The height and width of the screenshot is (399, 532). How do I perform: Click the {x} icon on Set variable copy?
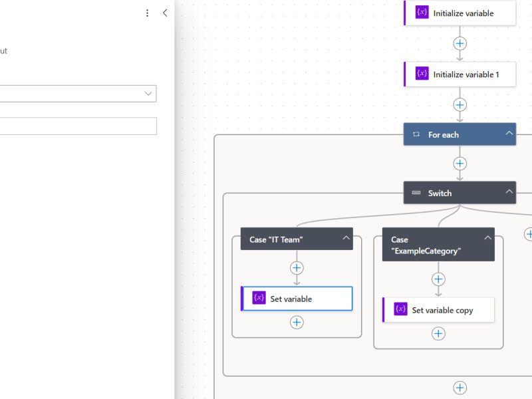pyautogui.click(x=400, y=309)
